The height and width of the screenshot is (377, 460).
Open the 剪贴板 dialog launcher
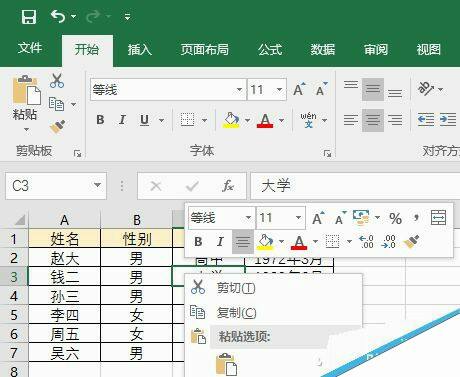[77, 153]
